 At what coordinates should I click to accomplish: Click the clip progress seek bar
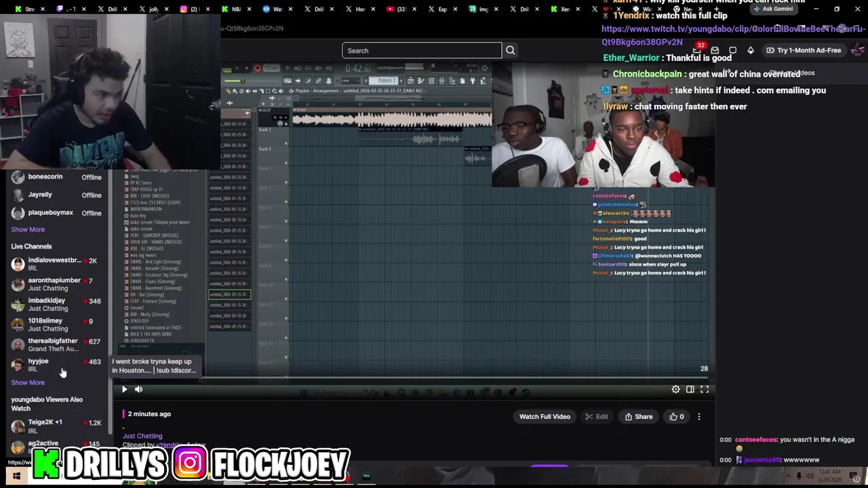click(414, 378)
